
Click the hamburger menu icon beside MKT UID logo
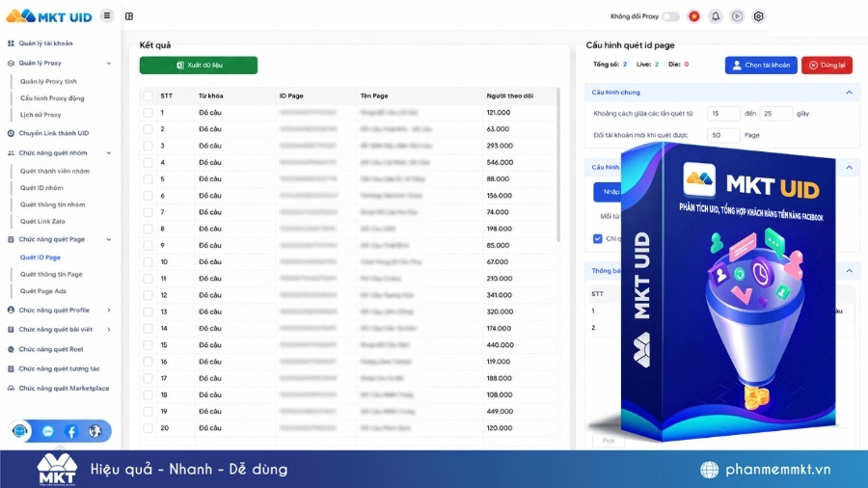click(x=107, y=16)
